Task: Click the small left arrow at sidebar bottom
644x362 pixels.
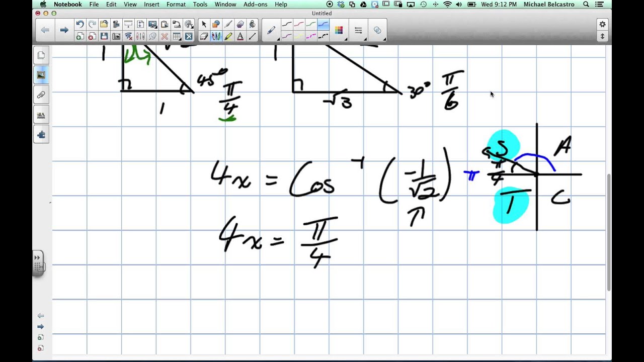Action: (x=41, y=316)
